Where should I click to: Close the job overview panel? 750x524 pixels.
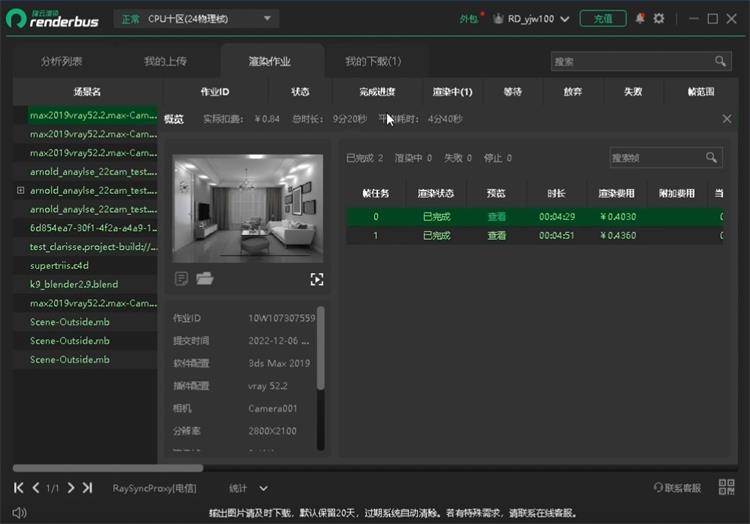pyautogui.click(x=727, y=119)
